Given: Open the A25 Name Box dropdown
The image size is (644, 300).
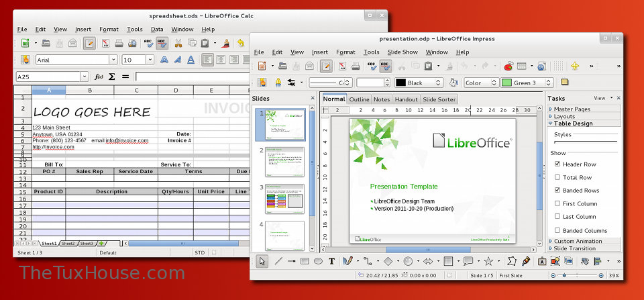Looking at the screenshot, I should [85, 77].
